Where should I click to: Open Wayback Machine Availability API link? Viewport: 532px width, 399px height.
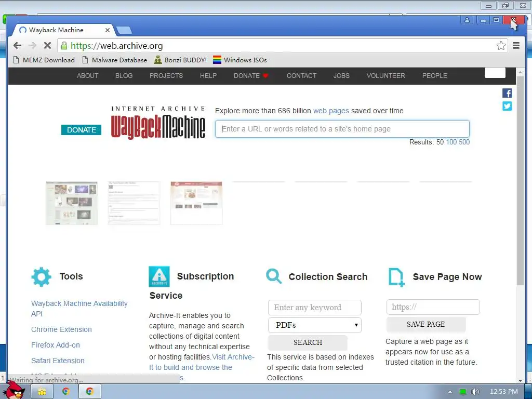[x=79, y=309]
